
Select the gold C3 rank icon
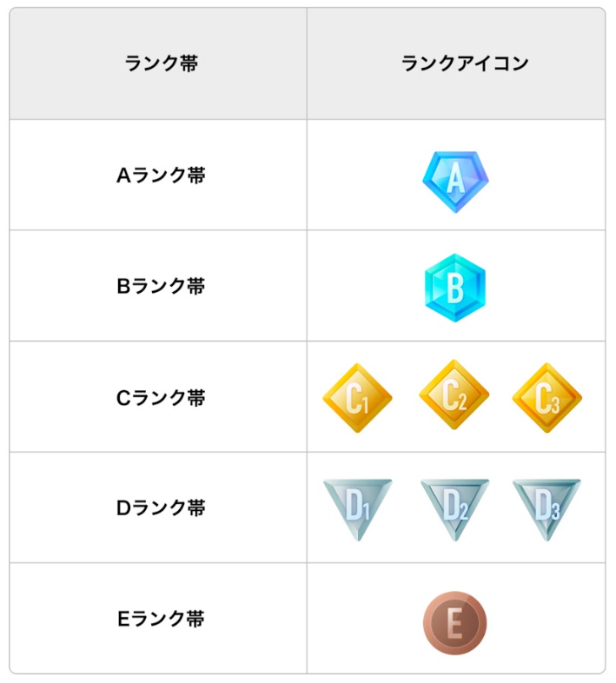click(546, 398)
